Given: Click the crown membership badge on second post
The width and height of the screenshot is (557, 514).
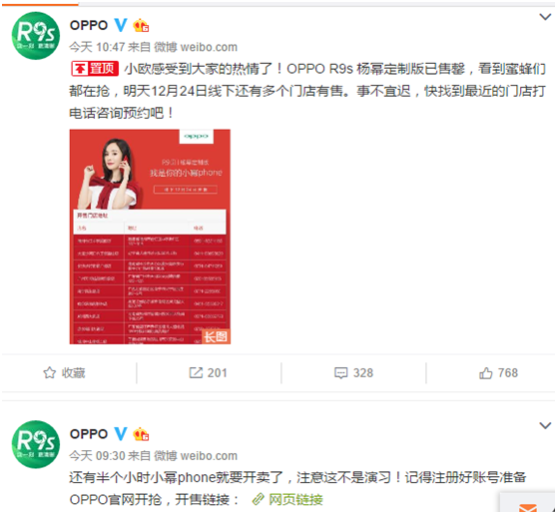Looking at the screenshot, I should point(141,434).
